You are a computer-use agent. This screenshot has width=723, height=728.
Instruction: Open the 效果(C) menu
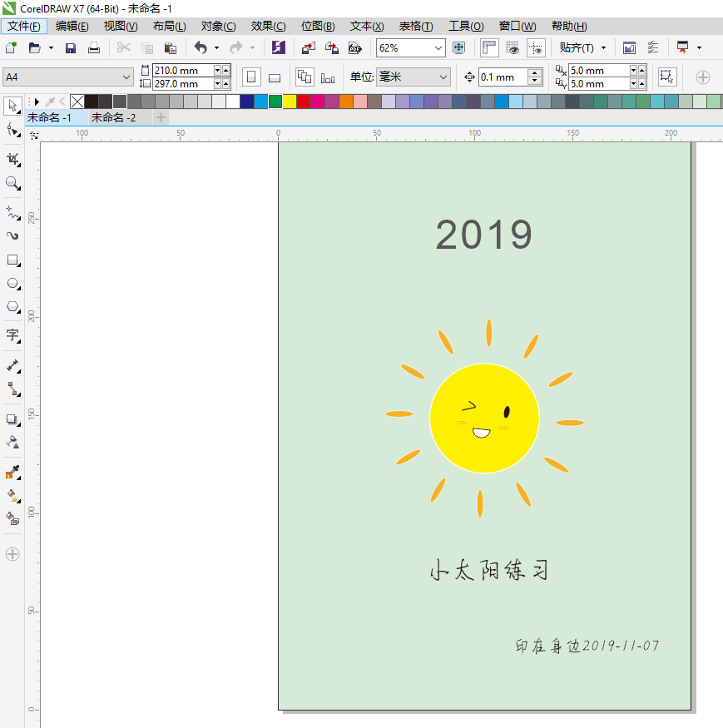click(x=268, y=27)
